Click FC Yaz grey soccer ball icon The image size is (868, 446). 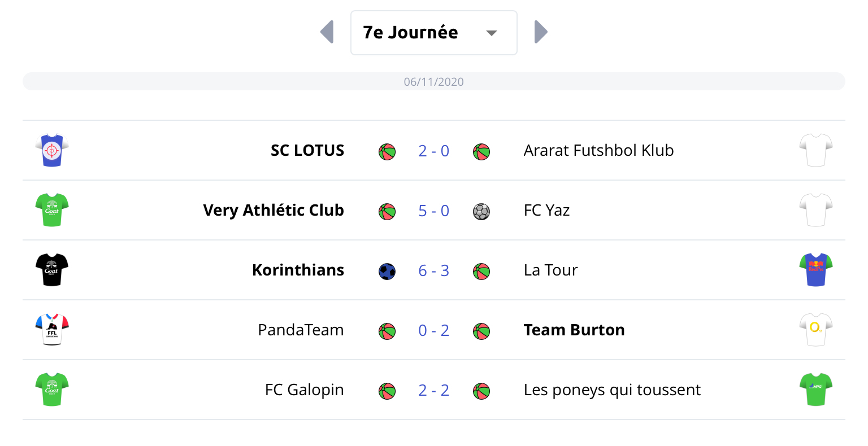(x=481, y=212)
